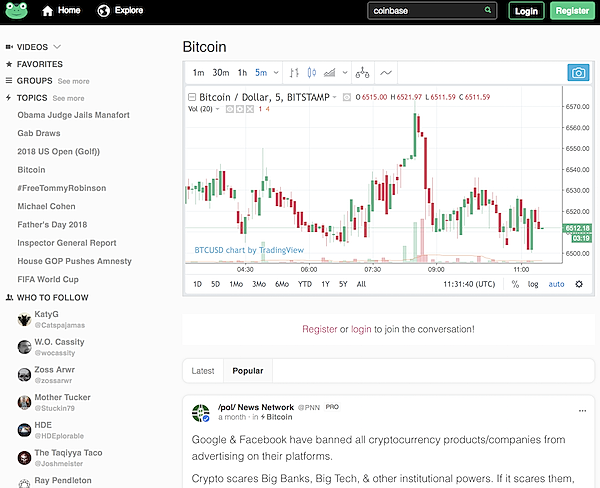Switch to the Latest tab

(x=203, y=371)
